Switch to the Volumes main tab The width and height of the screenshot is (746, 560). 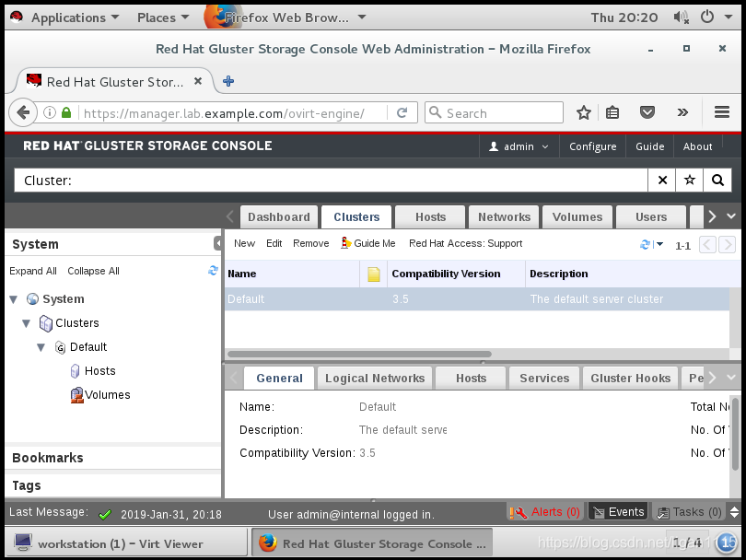(x=577, y=217)
